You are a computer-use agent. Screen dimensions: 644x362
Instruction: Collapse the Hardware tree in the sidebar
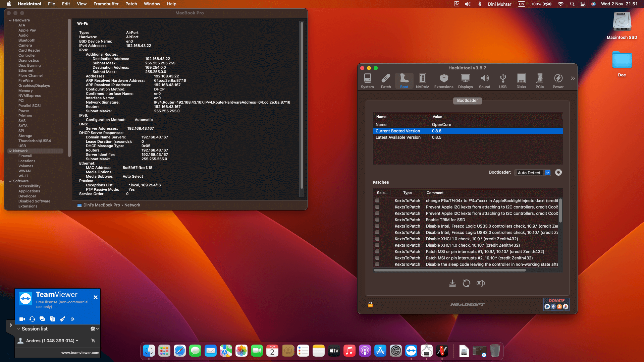click(x=10, y=20)
